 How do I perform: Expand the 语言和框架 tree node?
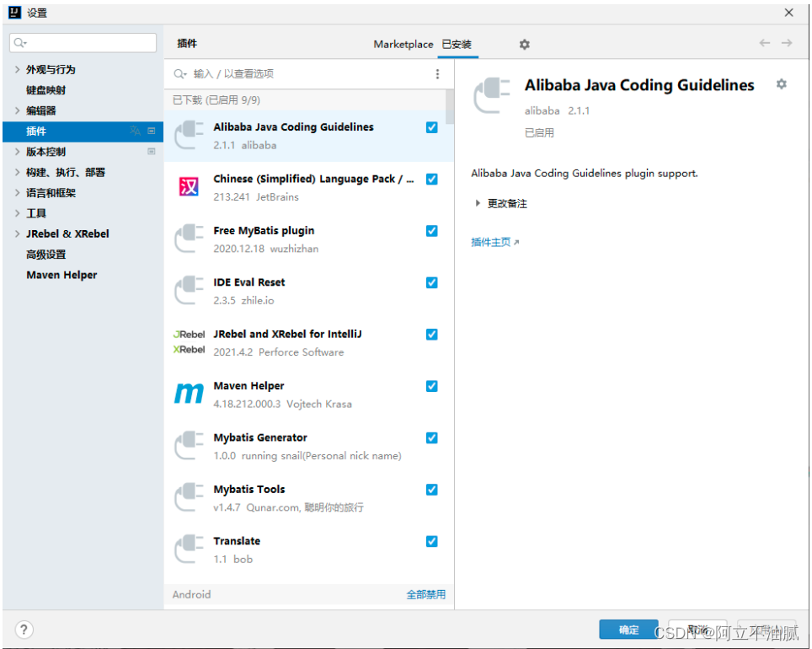(17, 193)
